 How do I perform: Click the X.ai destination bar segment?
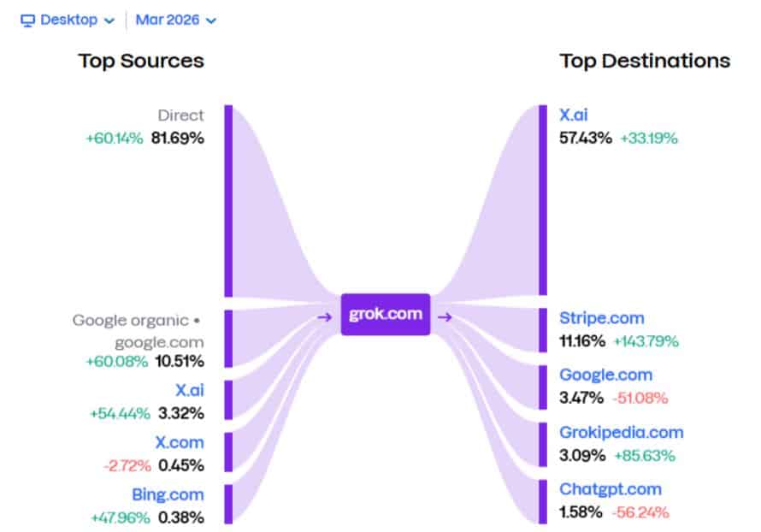click(x=541, y=197)
